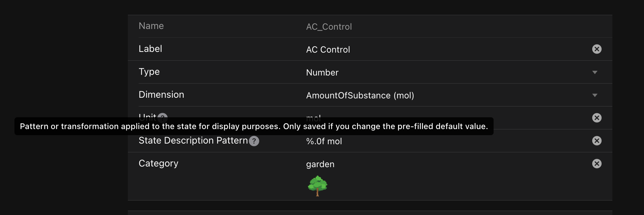The height and width of the screenshot is (215, 644).
Task: Clear the Unit field value
Action: point(597,118)
